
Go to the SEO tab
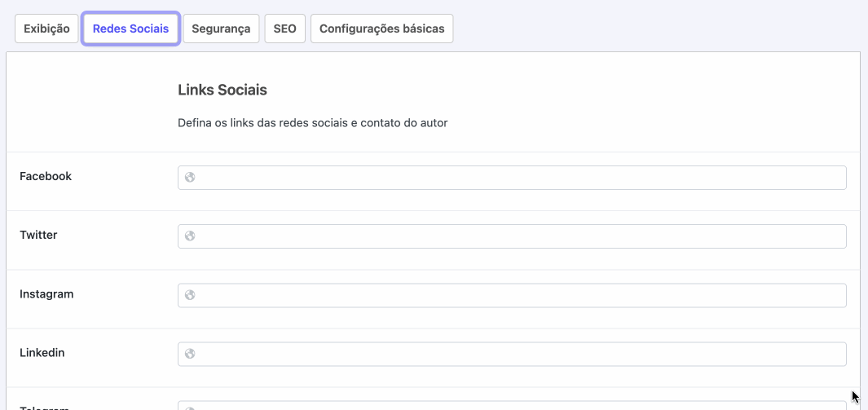pyautogui.click(x=284, y=29)
